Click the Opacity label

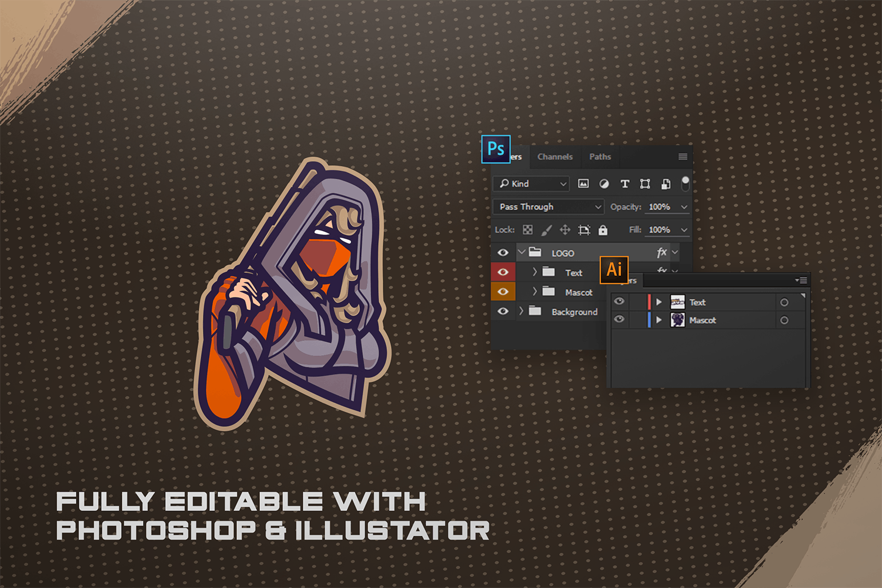pos(625,207)
